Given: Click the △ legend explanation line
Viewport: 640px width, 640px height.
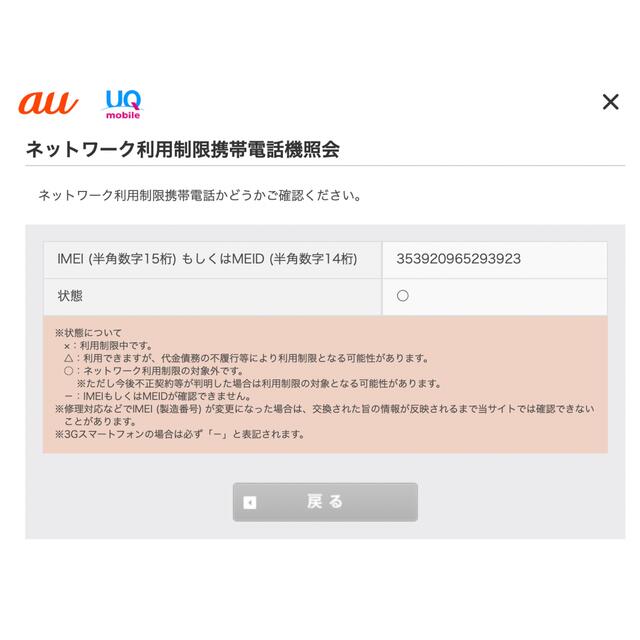Looking at the screenshot, I should [247, 358].
